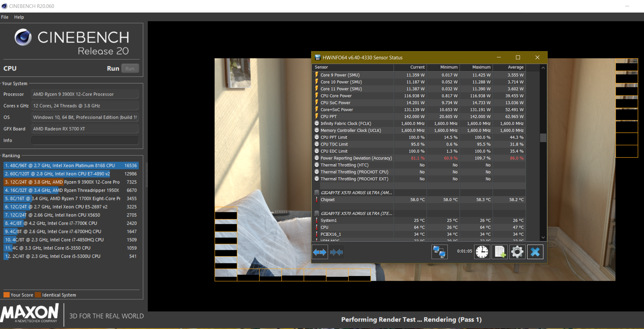Click PCIEX16_1 thermometer icon
The height and width of the screenshot is (329, 644).
pos(317,234)
